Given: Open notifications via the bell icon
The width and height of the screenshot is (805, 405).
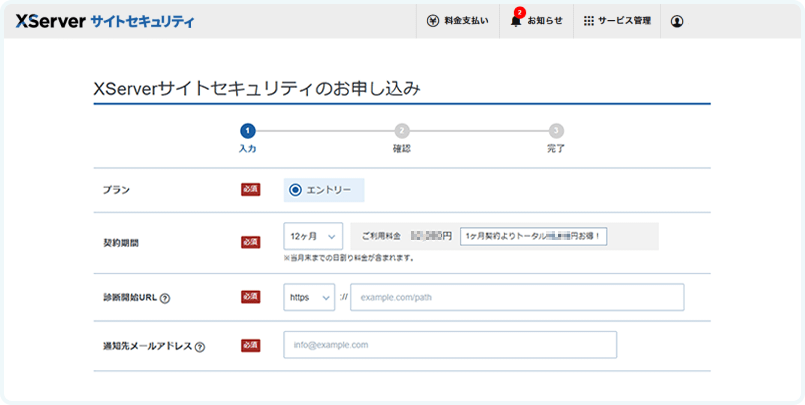Looking at the screenshot, I should pyautogui.click(x=516, y=21).
